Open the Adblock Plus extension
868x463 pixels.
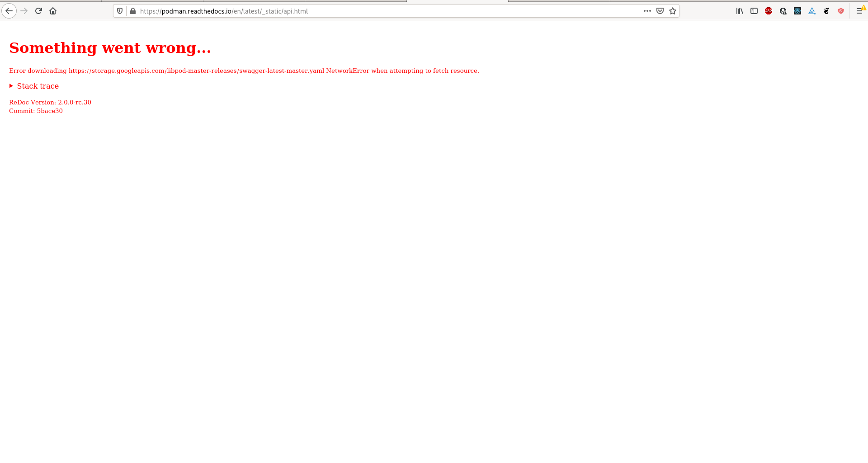tap(769, 11)
